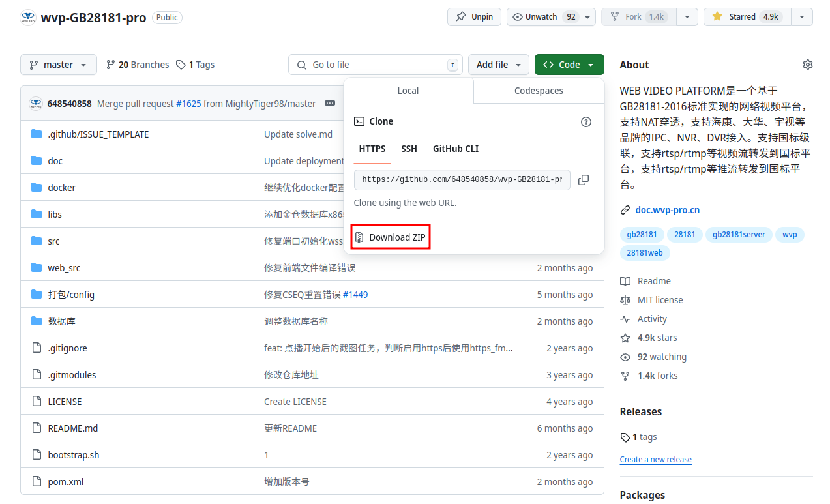The height and width of the screenshot is (504, 830).
Task: Open the pom.xml file
Action: click(65, 482)
